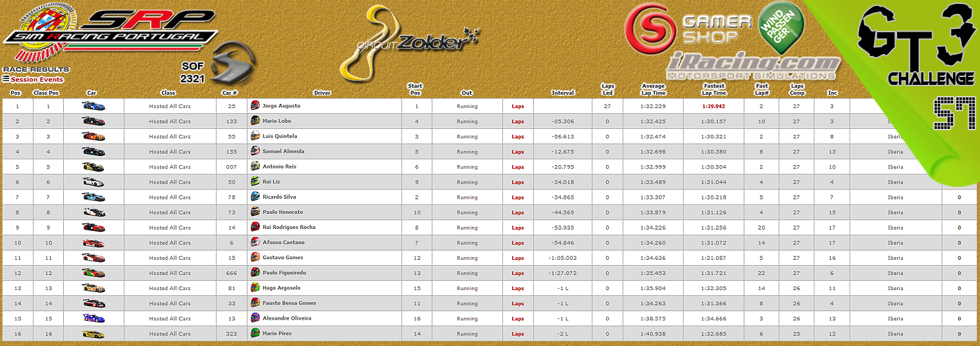Click the Average Lap Time column header
The width and height of the screenshot is (980, 346).
[x=654, y=89]
